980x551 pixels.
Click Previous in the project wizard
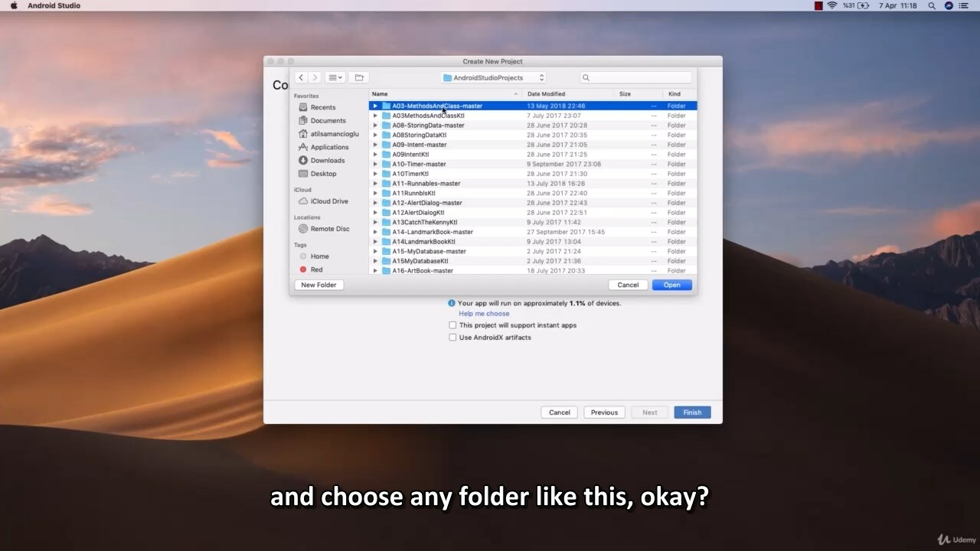604,412
